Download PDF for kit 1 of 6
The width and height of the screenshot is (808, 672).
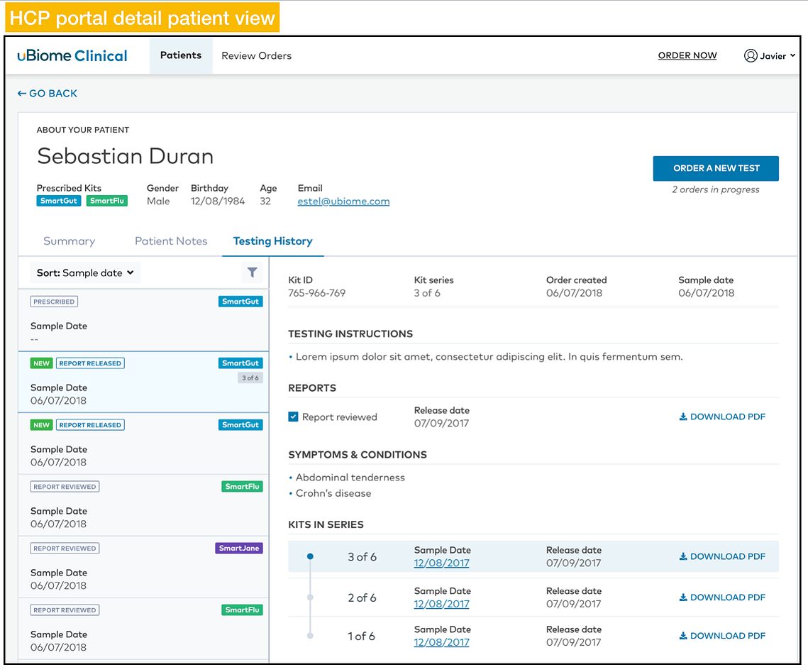722,635
